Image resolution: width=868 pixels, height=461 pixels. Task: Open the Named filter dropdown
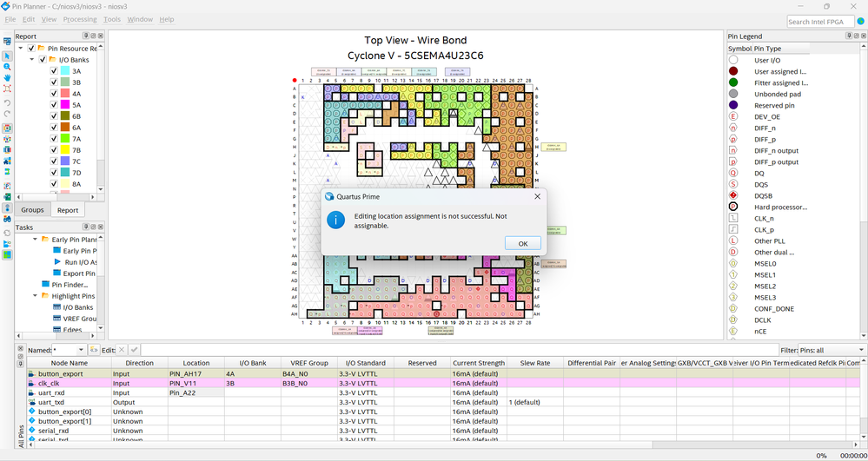[81, 350]
